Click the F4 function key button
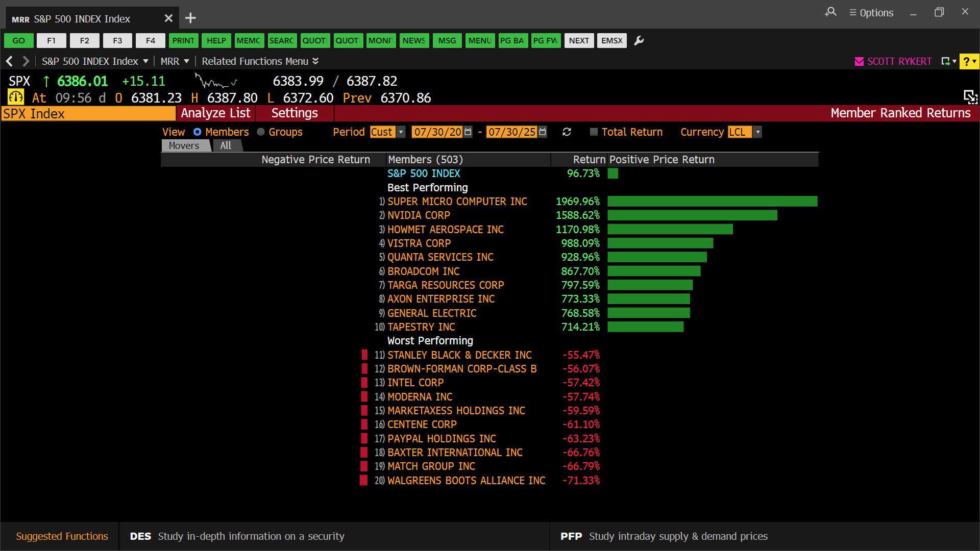The image size is (980, 551). point(151,41)
